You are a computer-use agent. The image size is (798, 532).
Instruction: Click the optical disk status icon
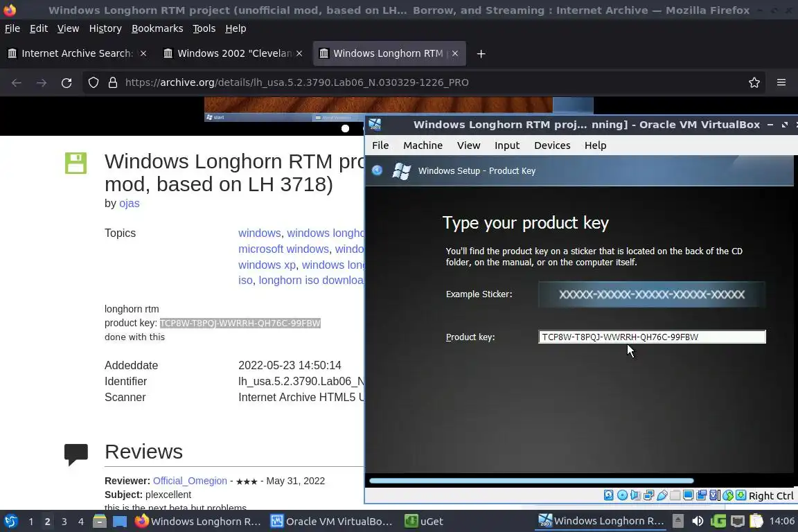(622, 495)
